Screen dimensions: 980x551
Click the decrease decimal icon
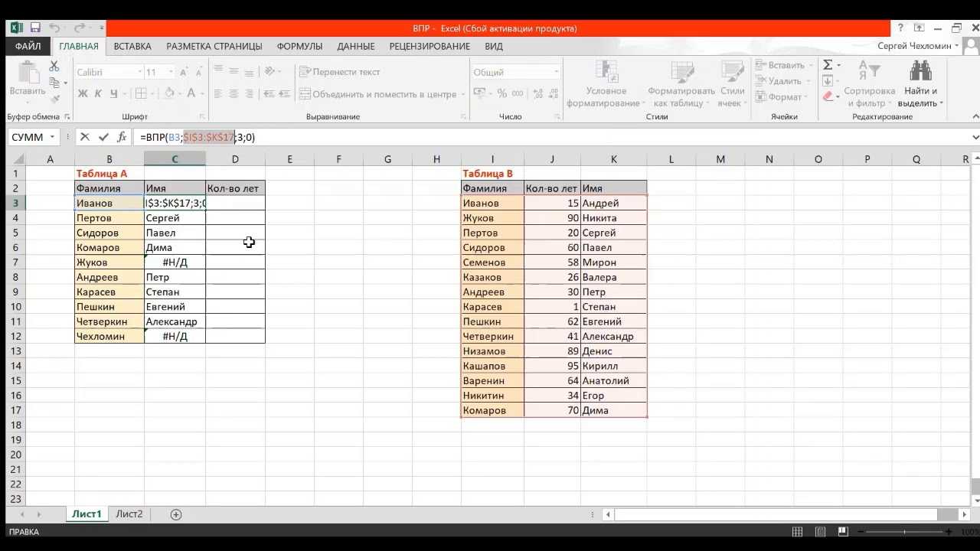(553, 93)
